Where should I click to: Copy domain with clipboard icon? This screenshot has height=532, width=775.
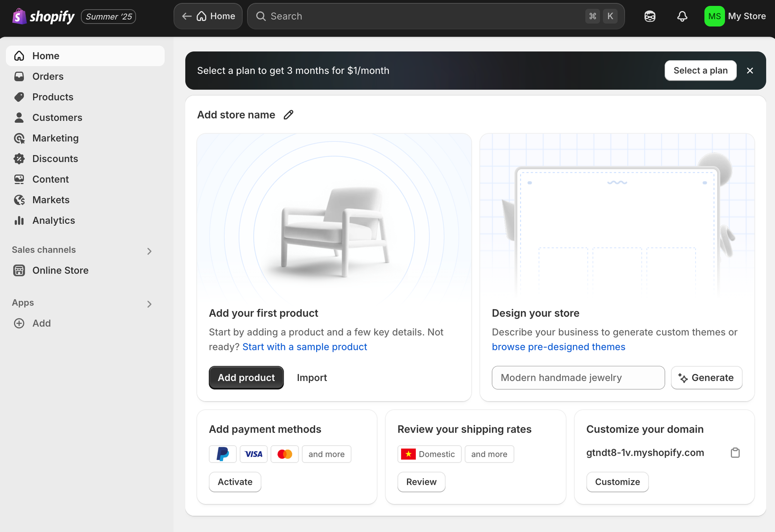735,453
